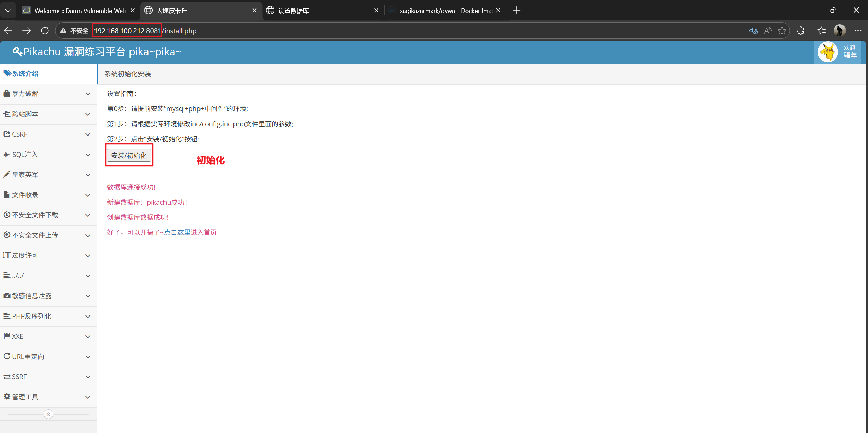This screenshot has width=868, height=433.
Task: Expand the 暴力破解 menu
Action: tap(88, 94)
